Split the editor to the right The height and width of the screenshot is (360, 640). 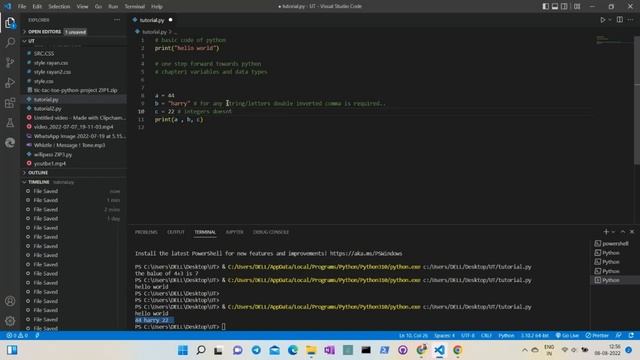pos(620,20)
